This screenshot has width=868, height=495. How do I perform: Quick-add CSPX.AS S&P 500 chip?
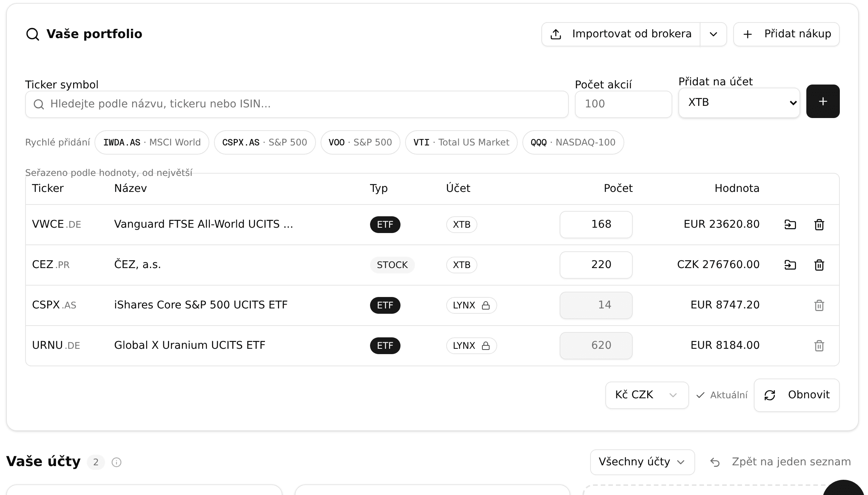pos(265,142)
